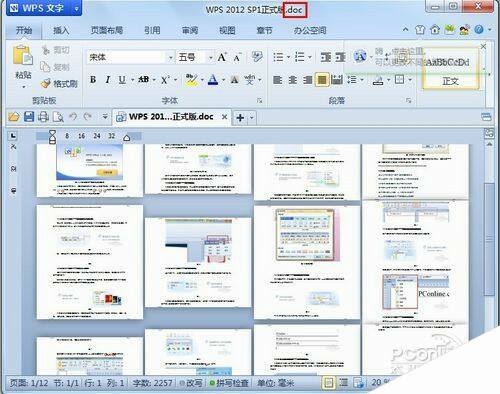Screen dimensions: 500x394
Task: Click the Undo arrow icon
Action: 73,116
